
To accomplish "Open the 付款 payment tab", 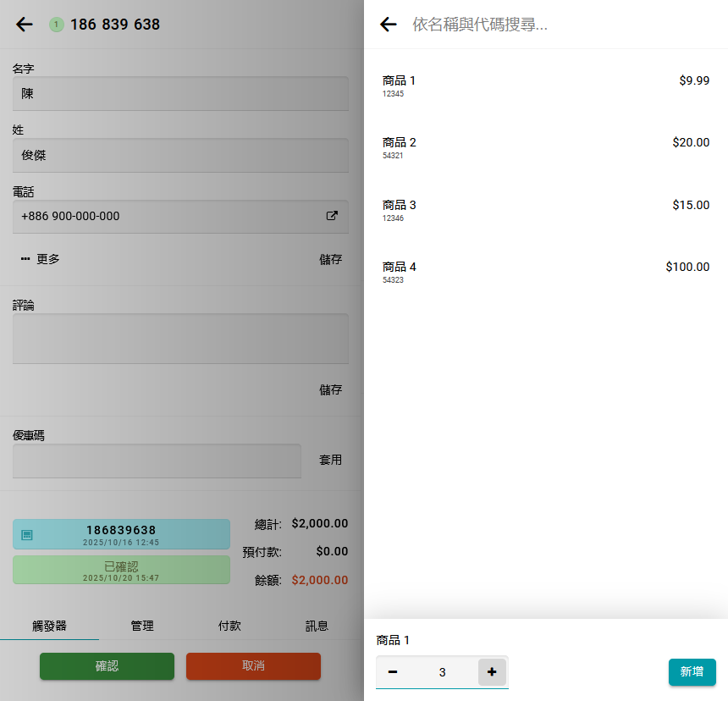I will pyautogui.click(x=229, y=626).
